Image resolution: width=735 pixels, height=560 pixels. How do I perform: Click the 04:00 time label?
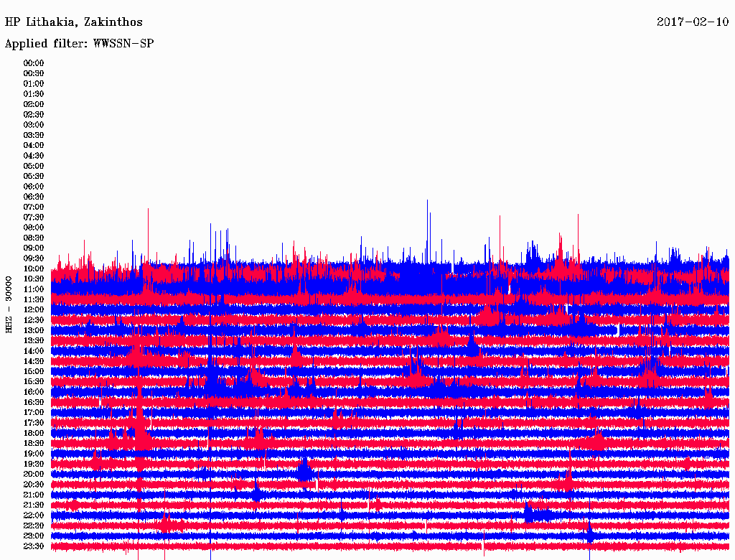click(x=34, y=146)
